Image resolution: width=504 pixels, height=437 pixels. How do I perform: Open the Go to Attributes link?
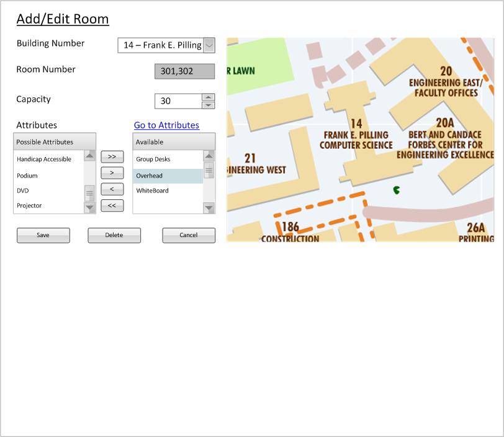[166, 125]
